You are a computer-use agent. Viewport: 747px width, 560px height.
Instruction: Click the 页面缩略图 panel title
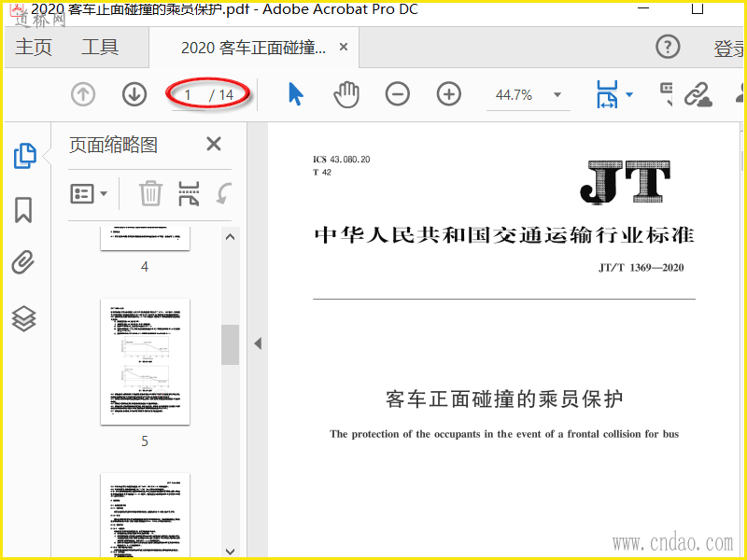[x=113, y=145]
